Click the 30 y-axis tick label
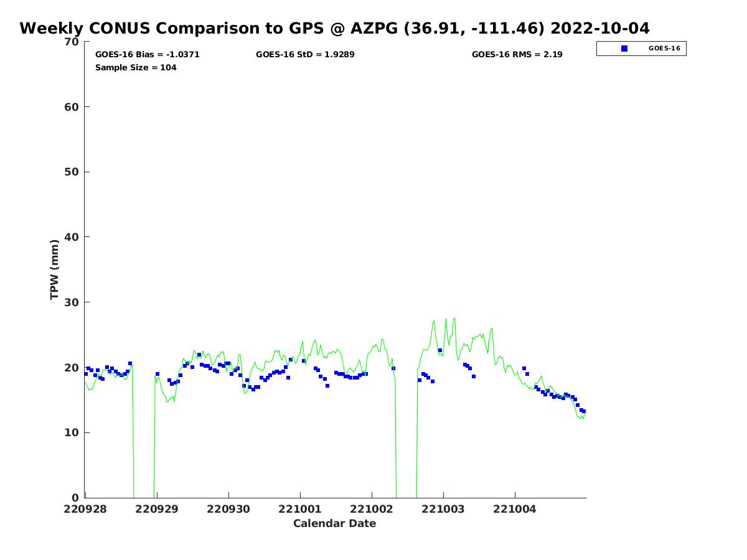Screen dimensions: 747x560 tap(72, 302)
